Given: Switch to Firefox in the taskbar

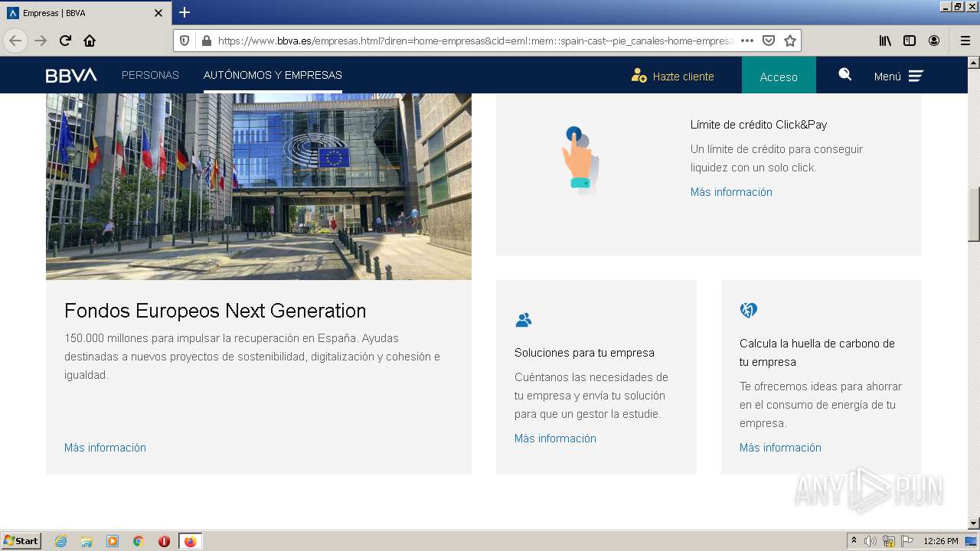Looking at the screenshot, I should point(190,541).
